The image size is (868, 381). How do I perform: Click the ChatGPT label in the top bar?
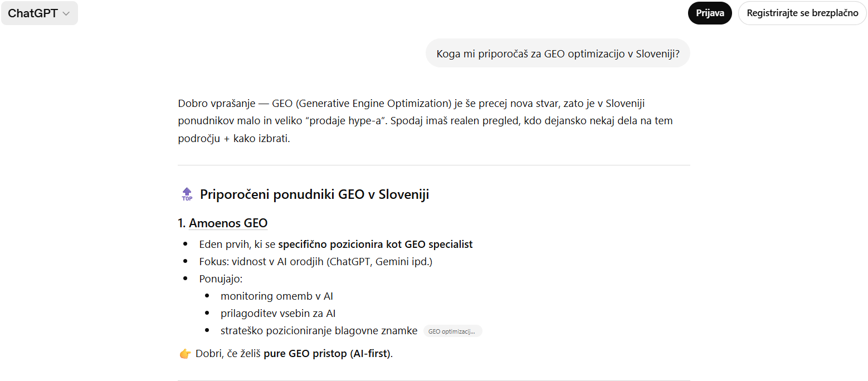coord(31,13)
